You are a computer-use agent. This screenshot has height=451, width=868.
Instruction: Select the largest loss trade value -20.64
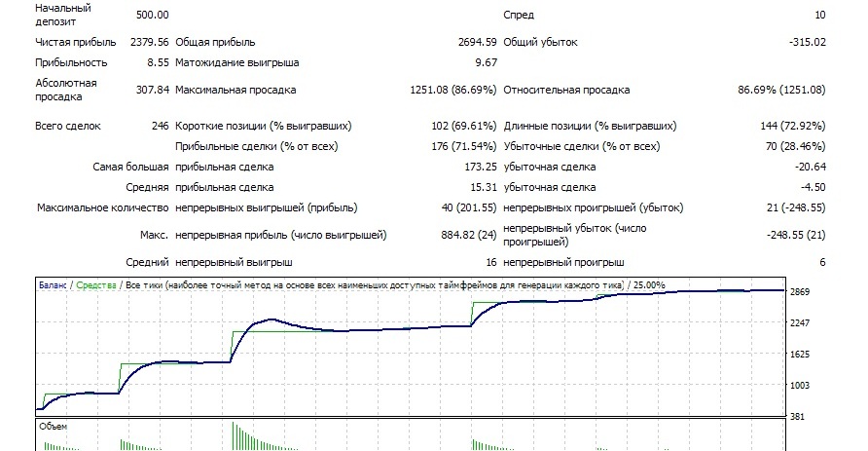point(810,167)
